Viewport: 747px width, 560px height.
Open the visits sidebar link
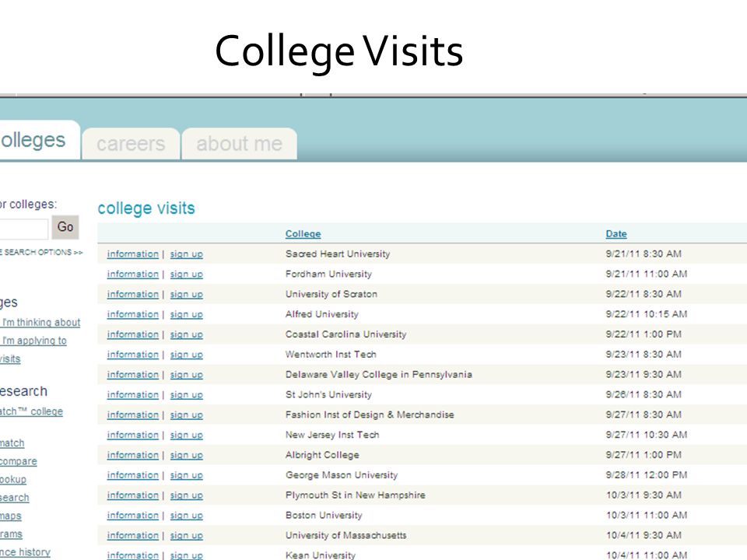[x=10, y=359]
